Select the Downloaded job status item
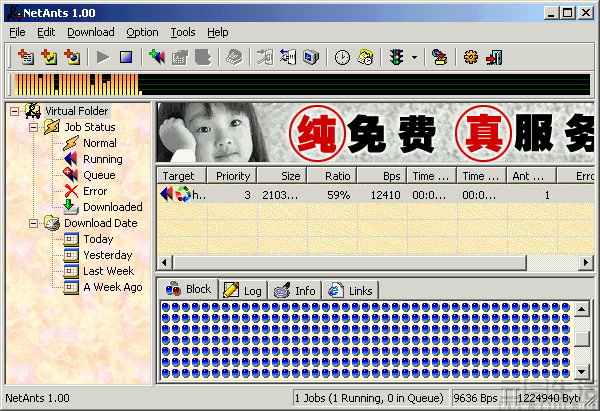The height and width of the screenshot is (411, 600). [113, 207]
